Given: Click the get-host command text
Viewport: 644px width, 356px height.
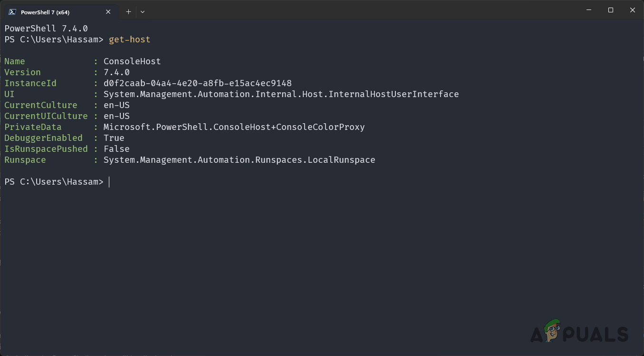Looking at the screenshot, I should [129, 40].
